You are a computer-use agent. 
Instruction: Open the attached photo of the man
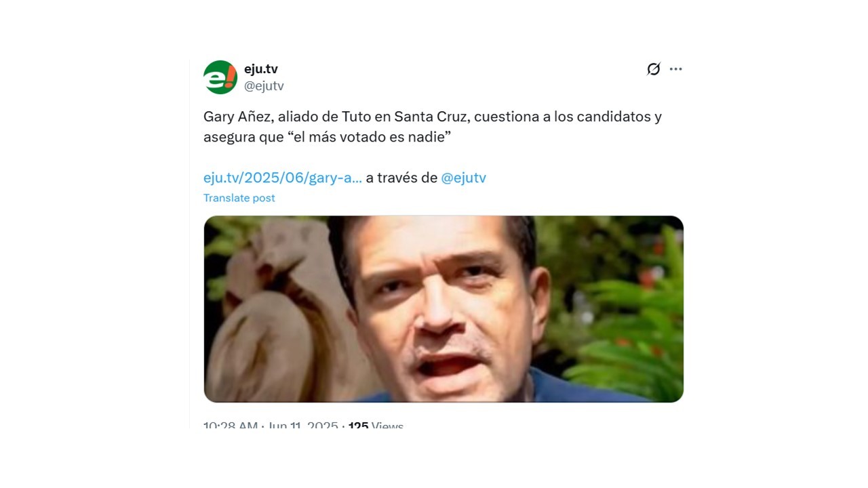[443, 309]
